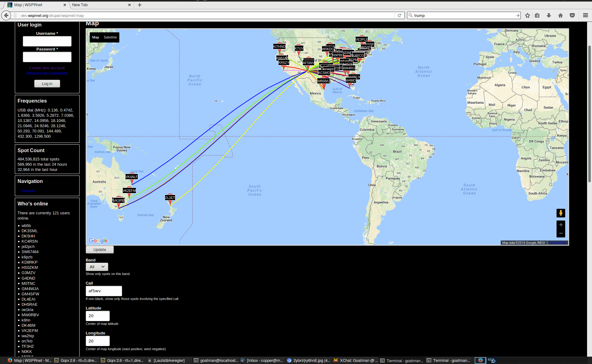This screenshot has width=592, height=364.
Task: Click the search magnifier icon
Action: pos(411,15)
